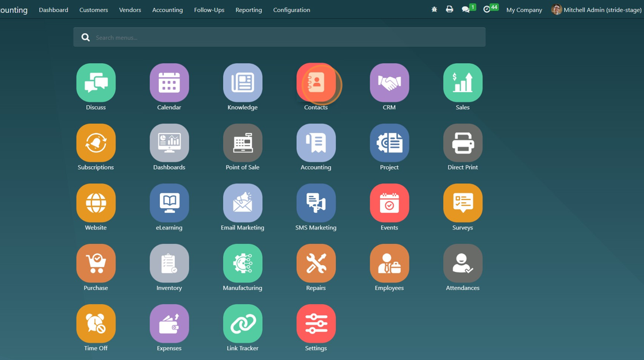Viewport: 644px width, 360px height.
Task: Launch the Point of Sale app
Action: pyautogui.click(x=242, y=143)
